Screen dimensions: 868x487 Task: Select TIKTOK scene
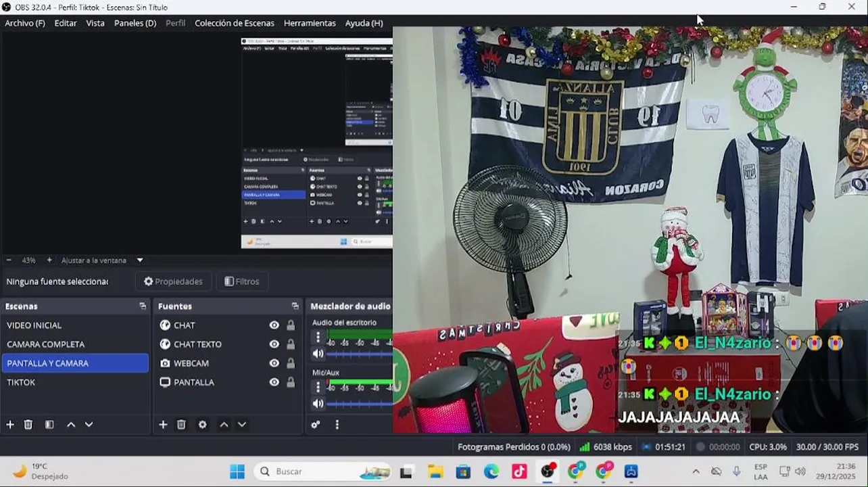pyautogui.click(x=75, y=382)
